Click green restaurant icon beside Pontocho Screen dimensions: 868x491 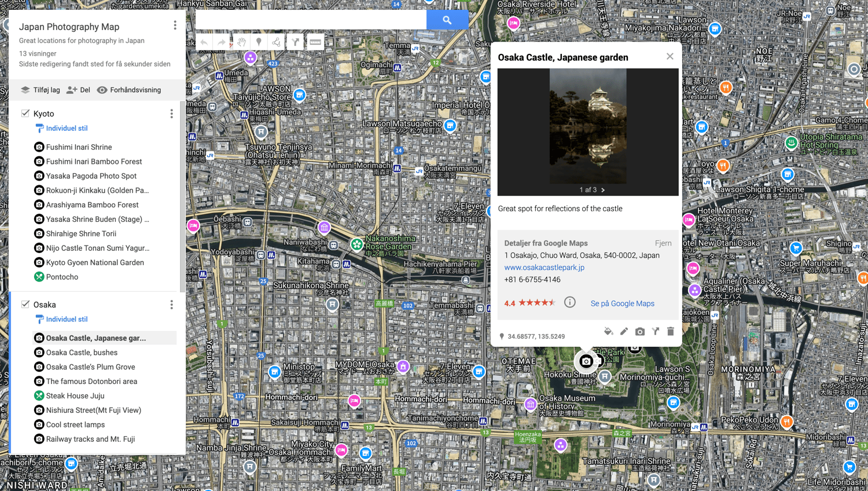(39, 277)
